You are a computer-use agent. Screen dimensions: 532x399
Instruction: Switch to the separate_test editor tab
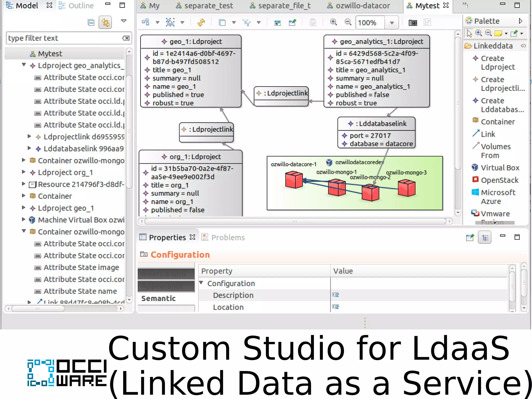[204, 5]
